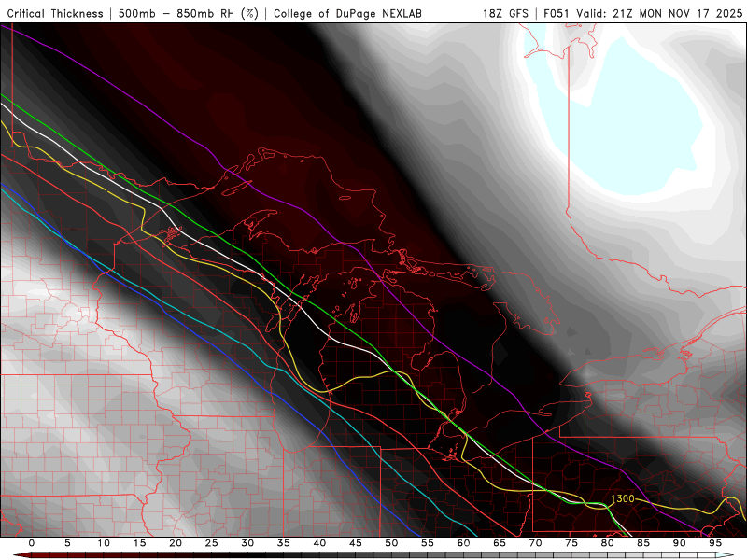
Task: Click the "45" value on the color scale
Action: (356, 543)
